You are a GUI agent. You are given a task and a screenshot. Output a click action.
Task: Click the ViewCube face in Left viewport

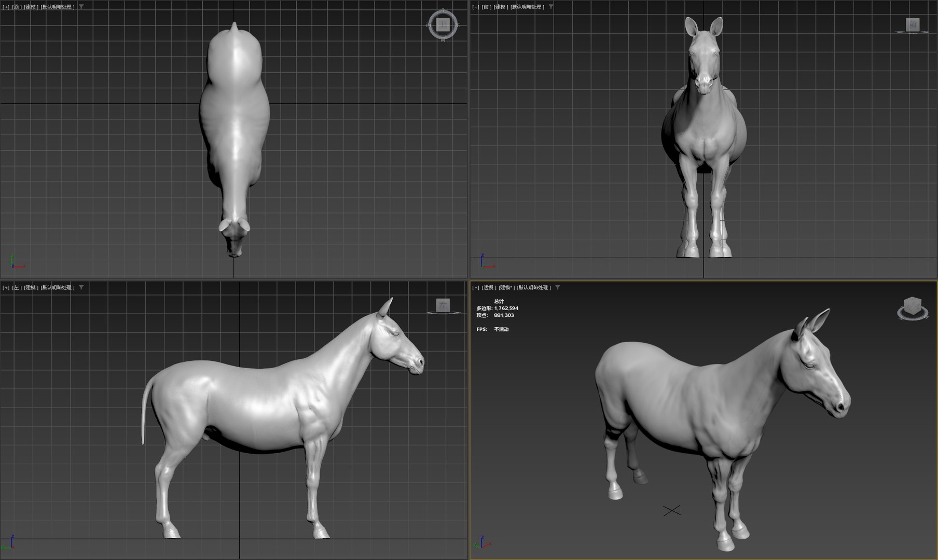[x=443, y=305]
